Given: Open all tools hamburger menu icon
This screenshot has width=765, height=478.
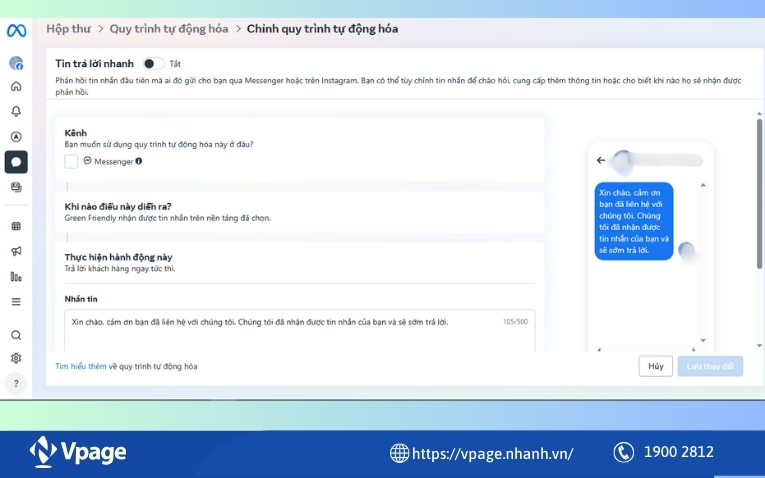Looking at the screenshot, I should point(16,302).
